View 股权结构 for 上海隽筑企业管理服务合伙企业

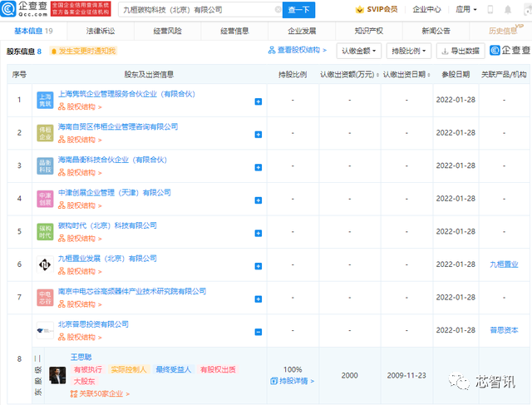coord(80,107)
